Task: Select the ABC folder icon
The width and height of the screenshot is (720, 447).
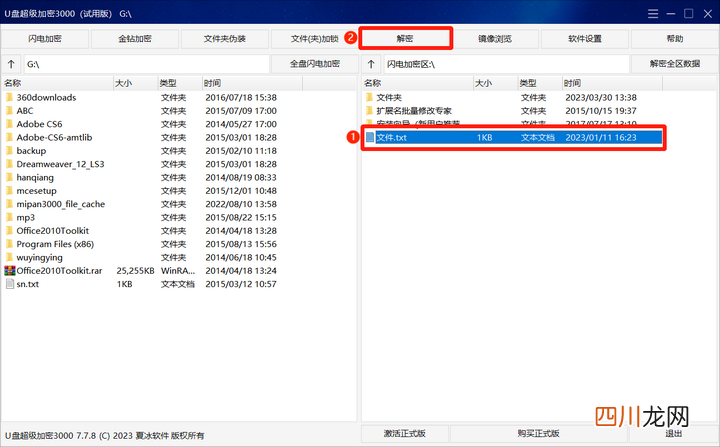Action: pyautogui.click(x=9, y=111)
